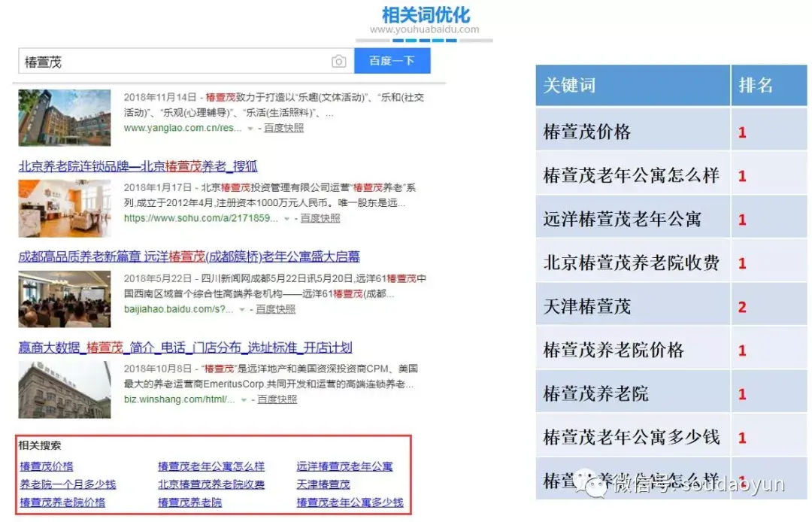Screen dimensions: 812x522
Task: Open 百度快照 for the yanglao.com.cn result
Action: (x=283, y=128)
